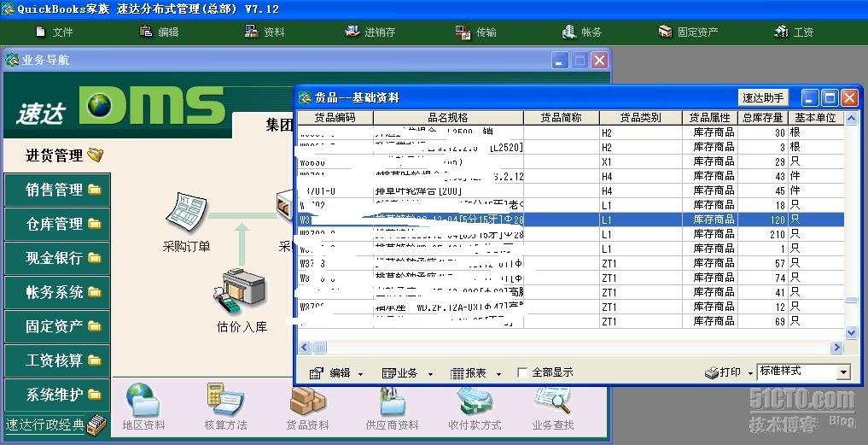Image resolution: width=868 pixels, height=445 pixels.
Task: Select stock quantity cell 69
Action: [763, 321]
